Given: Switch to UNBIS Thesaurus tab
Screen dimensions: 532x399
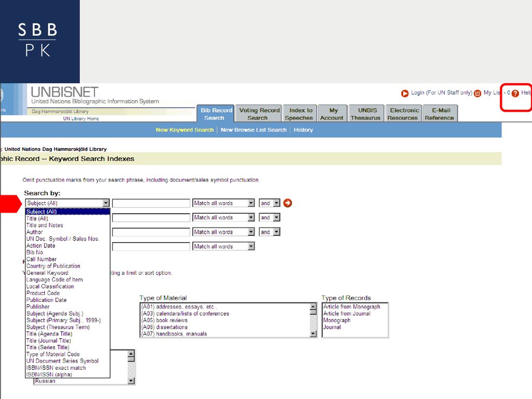Looking at the screenshot, I should point(366,114).
